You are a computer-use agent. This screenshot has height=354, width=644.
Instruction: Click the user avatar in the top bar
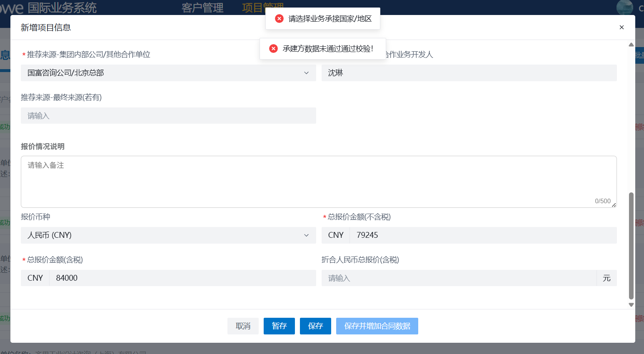(x=625, y=7)
